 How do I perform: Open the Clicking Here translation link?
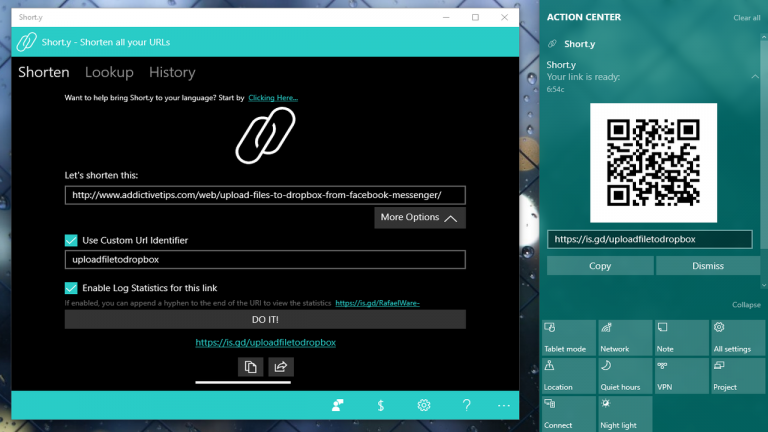273,97
